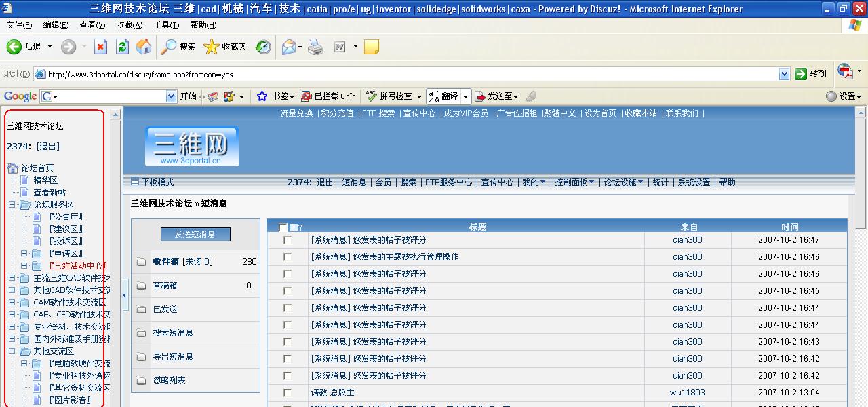Screen dimensions: 868x407
Task: Click the 发送短消息 button
Action: pos(195,234)
